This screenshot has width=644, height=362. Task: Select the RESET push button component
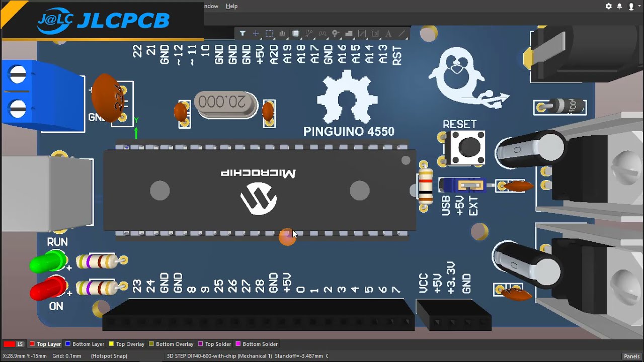coord(464,147)
